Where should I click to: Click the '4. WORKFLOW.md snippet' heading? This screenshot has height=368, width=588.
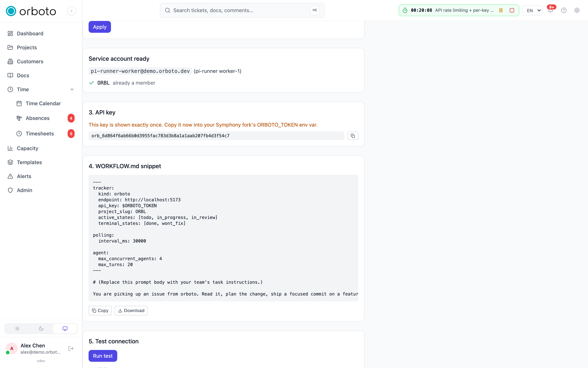(x=125, y=166)
